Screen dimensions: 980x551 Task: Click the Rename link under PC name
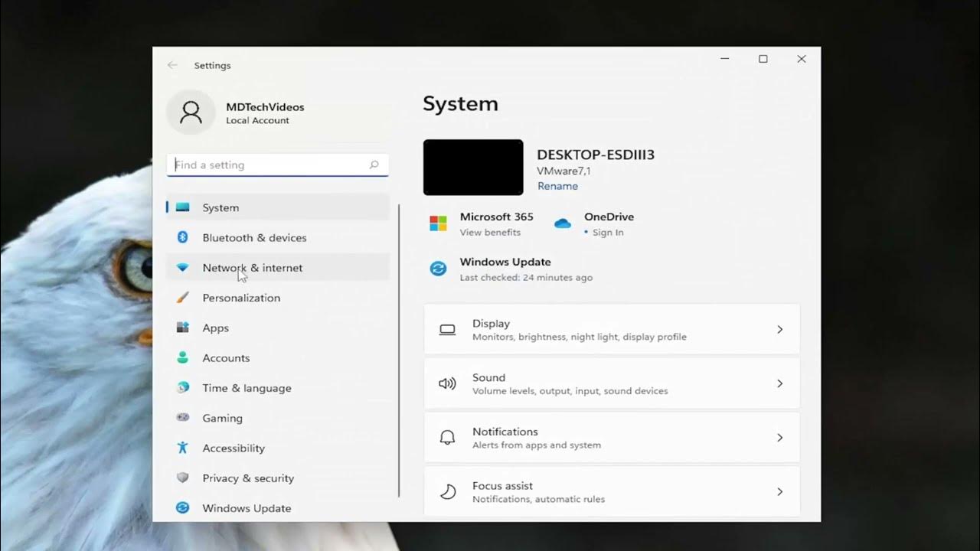[x=557, y=186]
